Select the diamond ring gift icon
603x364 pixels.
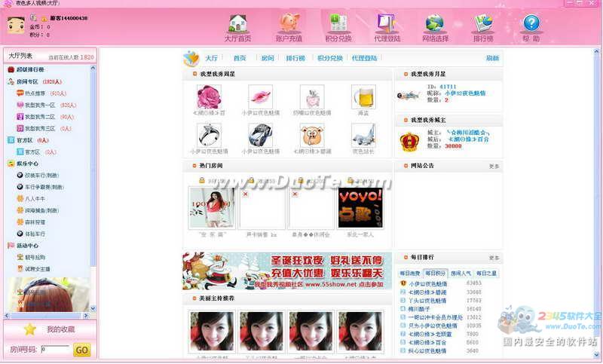pos(209,136)
